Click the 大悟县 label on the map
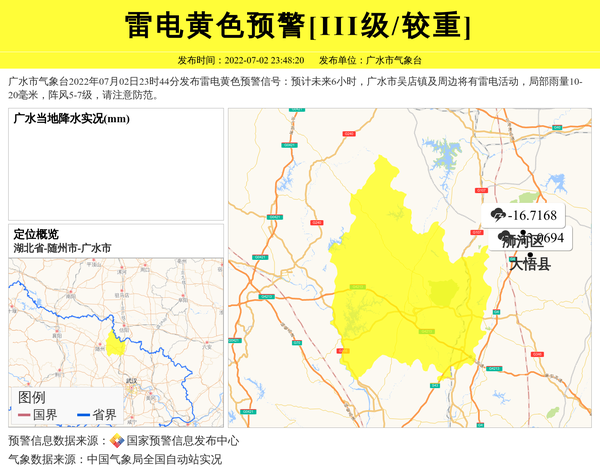 point(529,266)
